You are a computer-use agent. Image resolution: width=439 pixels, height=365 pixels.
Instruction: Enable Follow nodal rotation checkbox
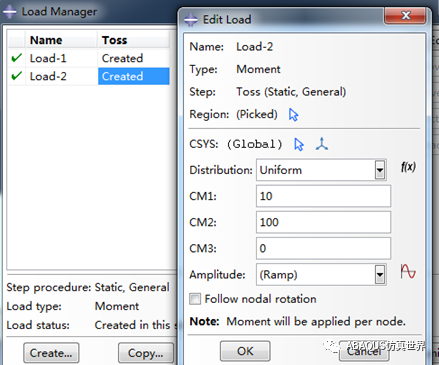(x=195, y=299)
